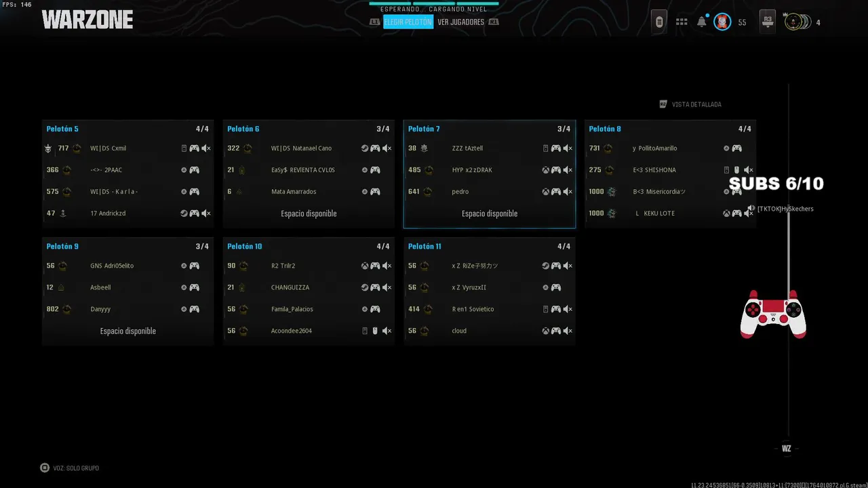868x488 pixels.
Task: Click the WARZONE logo
Action: tap(87, 20)
